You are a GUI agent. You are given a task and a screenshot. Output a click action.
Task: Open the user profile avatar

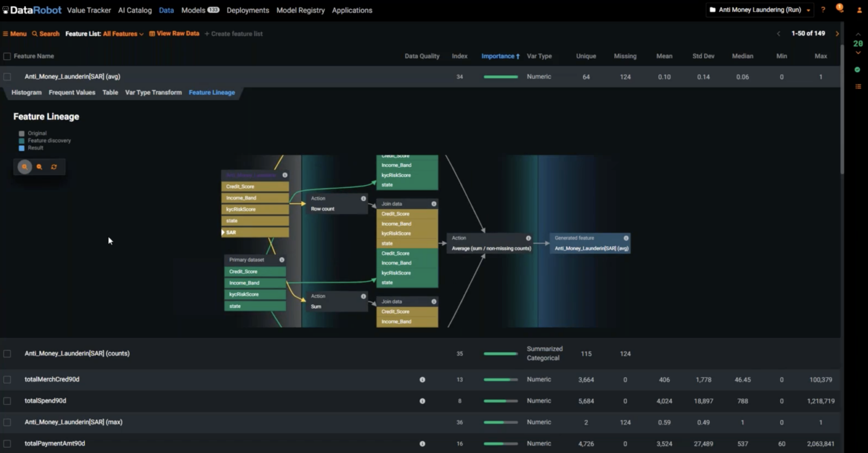click(x=859, y=9)
